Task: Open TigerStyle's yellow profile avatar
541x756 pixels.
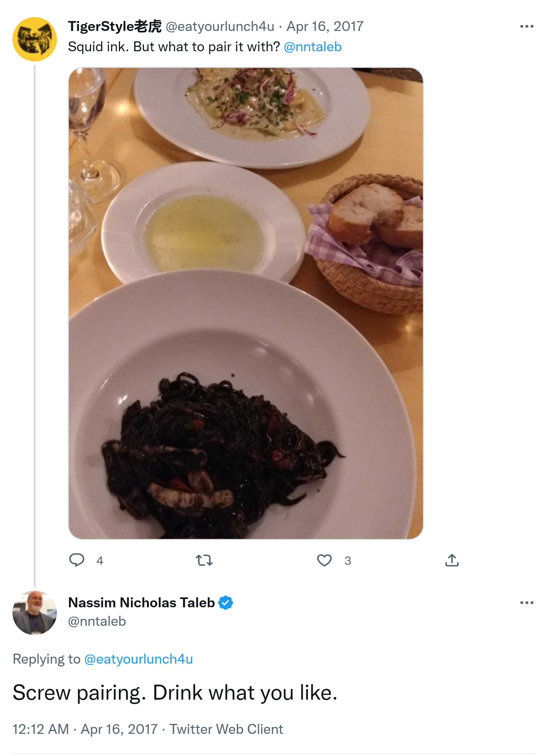Action: tap(35, 39)
